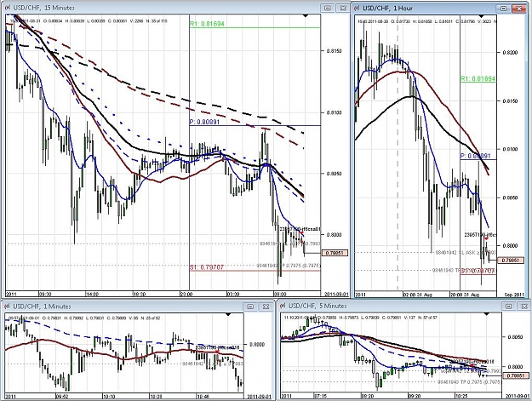
Task: Close the USD/CHF 5 Minutes chart window
Action: 523,306
